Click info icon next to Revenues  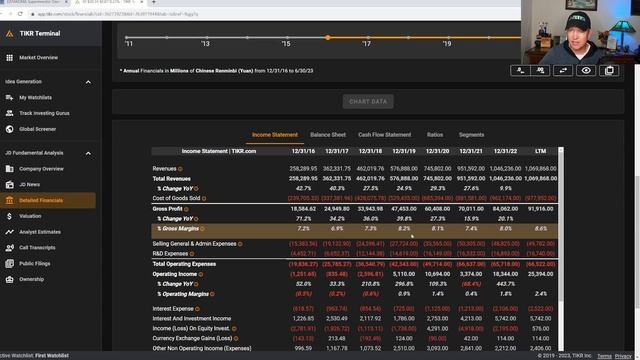(x=180, y=169)
